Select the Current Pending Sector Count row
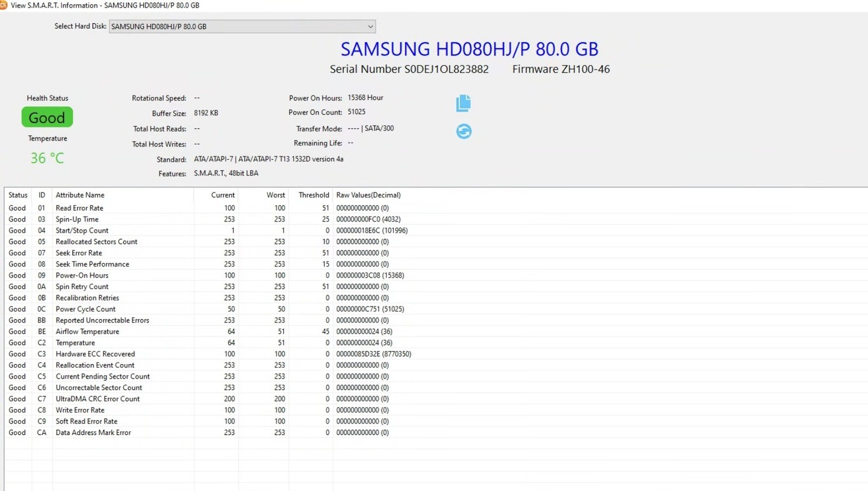 [436, 377]
